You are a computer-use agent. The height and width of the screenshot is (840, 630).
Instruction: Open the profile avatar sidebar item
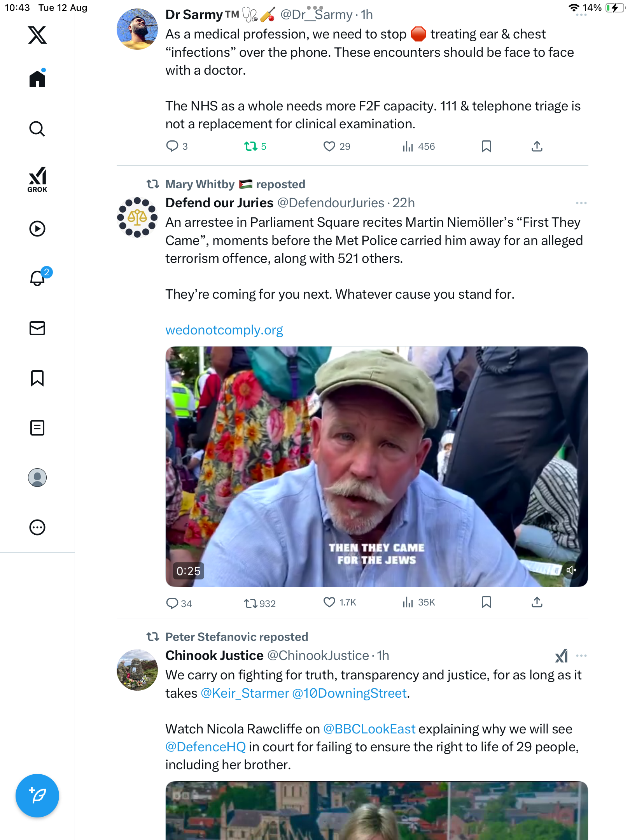coord(37,478)
